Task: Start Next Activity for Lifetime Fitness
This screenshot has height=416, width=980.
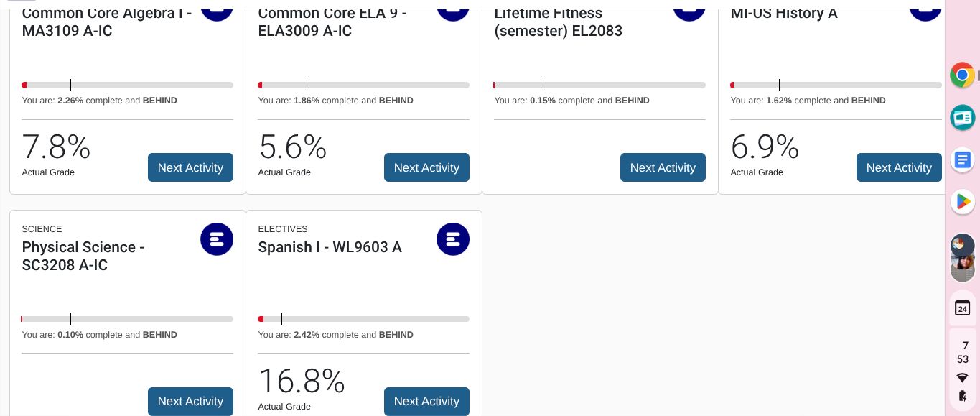Action: point(663,167)
